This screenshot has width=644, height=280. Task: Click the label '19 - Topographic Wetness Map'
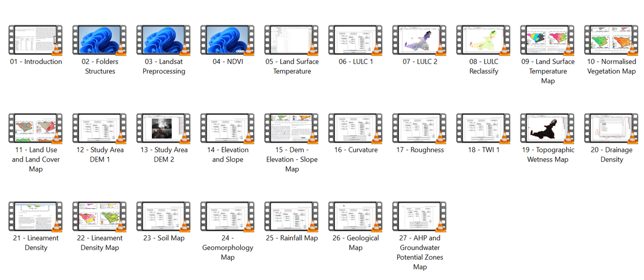point(547,154)
